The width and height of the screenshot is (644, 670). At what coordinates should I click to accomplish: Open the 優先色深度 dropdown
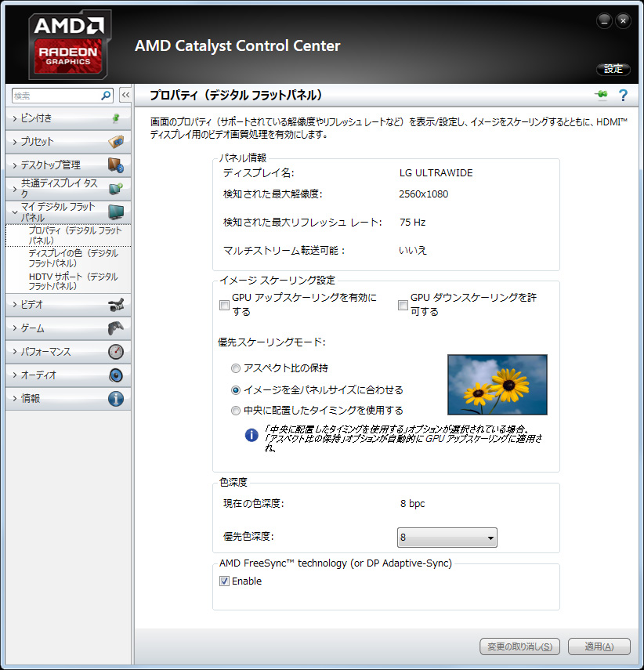[x=447, y=538]
